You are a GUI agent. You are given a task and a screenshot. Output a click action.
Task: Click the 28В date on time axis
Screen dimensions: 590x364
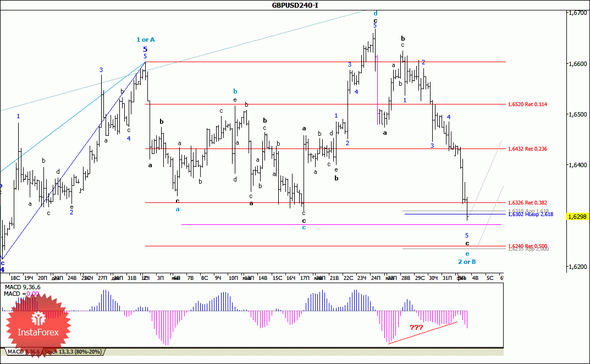pyautogui.click(x=406, y=278)
